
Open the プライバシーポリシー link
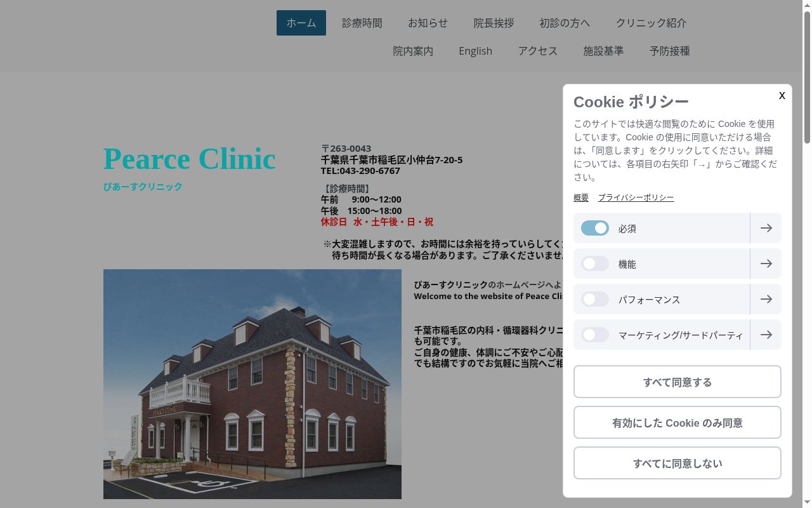point(636,197)
